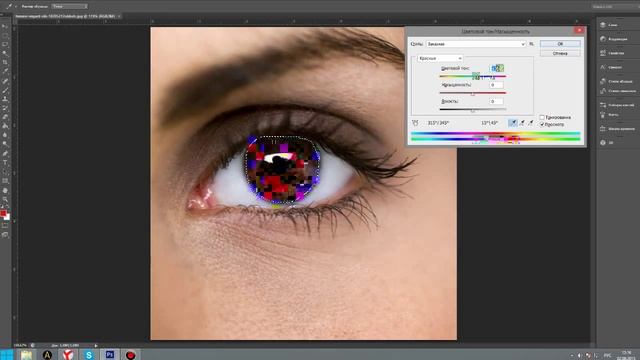This screenshot has height=360, width=640.
Task: Select the Eyedropper tool in toolbar
Action: point(5,71)
